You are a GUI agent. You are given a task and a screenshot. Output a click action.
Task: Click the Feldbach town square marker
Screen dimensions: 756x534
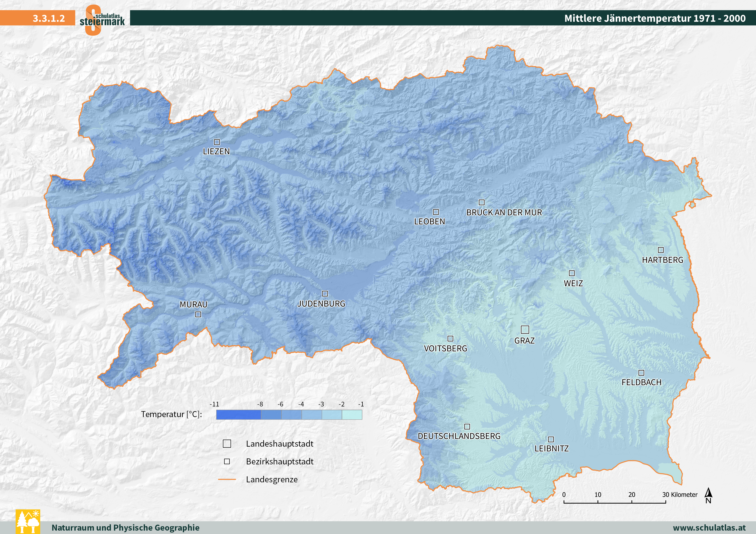point(641,373)
